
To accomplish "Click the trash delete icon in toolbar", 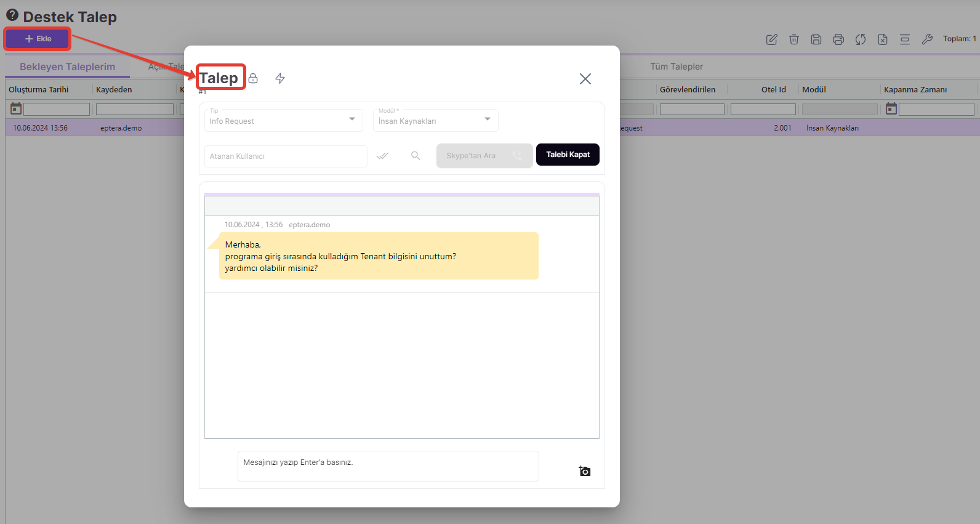I will pos(793,39).
